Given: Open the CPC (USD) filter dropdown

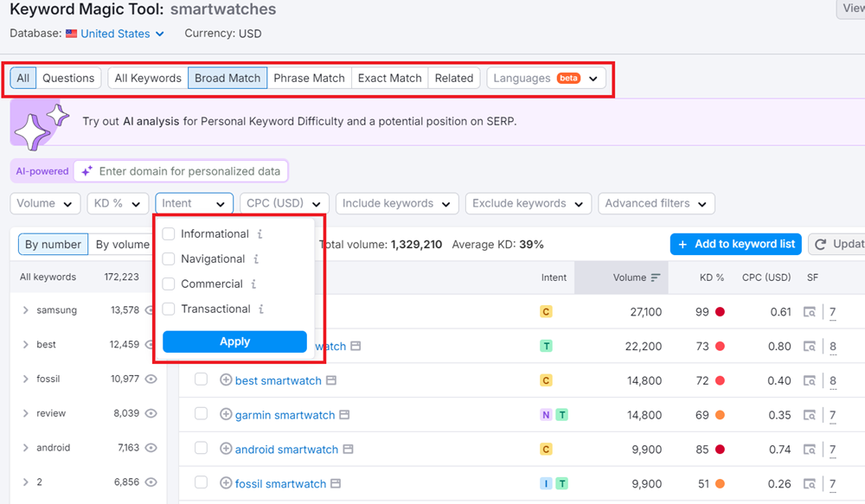Looking at the screenshot, I should [285, 203].
